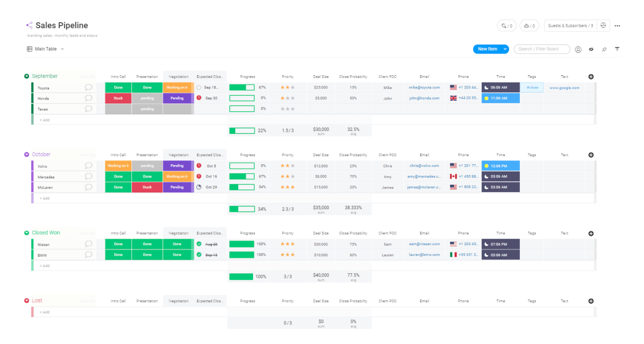Click the partial-progress clock icon for McLaren Oct 29

point(199,187)
